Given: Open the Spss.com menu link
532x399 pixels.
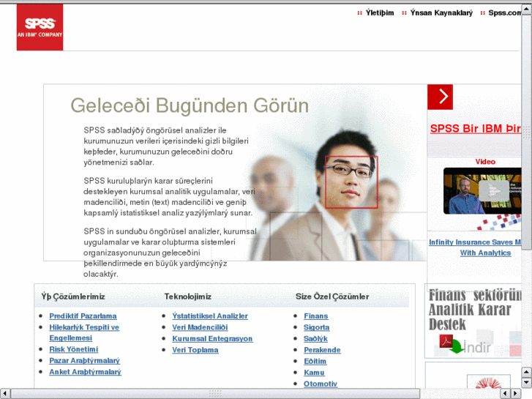Looking at the screenshot, I should coord(504,13).
